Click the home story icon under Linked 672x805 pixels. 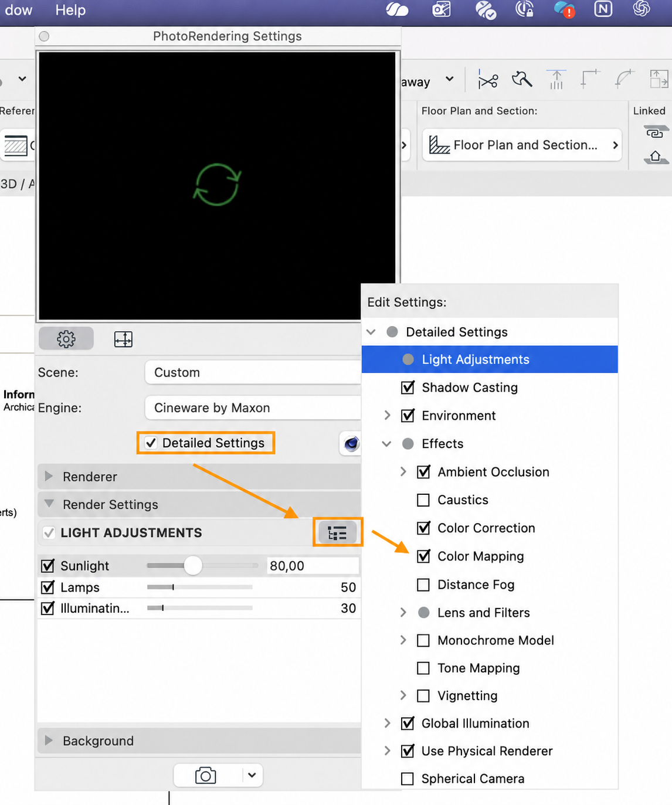tap(655, 157)
